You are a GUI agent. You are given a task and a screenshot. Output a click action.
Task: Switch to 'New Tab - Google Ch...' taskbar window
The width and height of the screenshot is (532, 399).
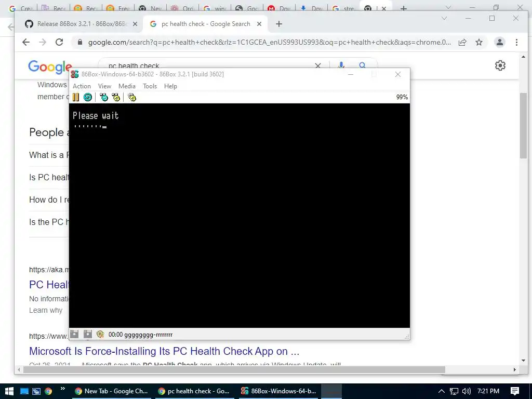coord(111,391)
